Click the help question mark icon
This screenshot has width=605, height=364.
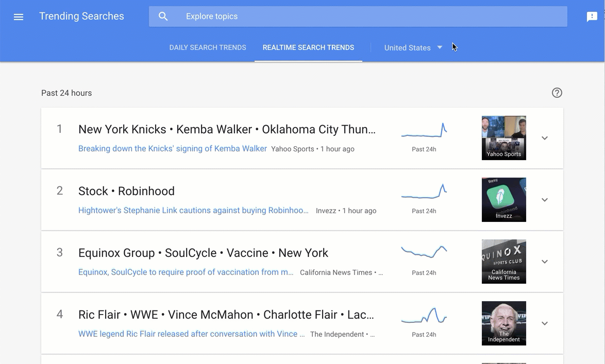click(x=557, y=93)
